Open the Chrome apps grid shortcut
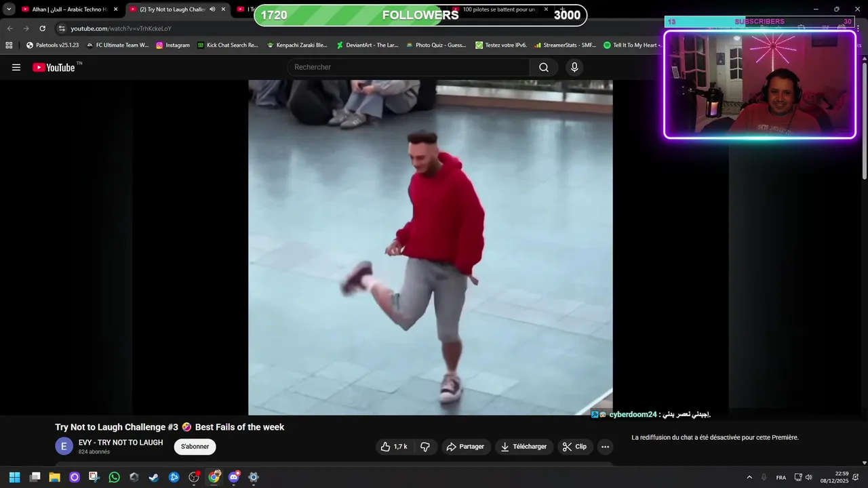 click(9, 45)
